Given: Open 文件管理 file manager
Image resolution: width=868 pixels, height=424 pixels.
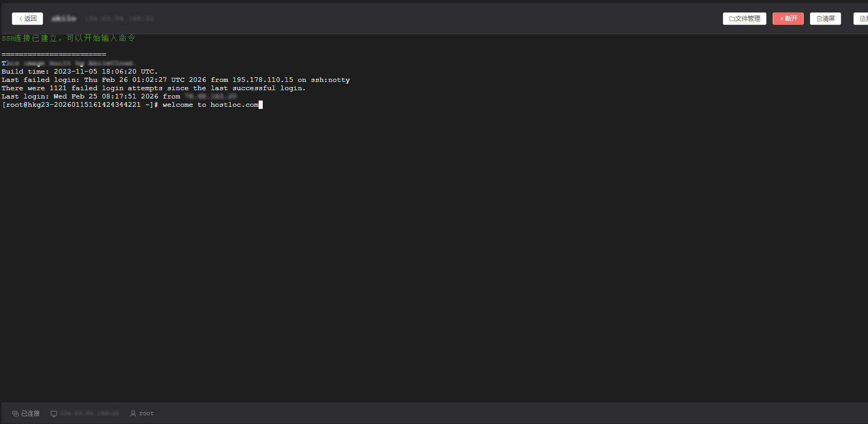Looking at the screenshot, I should 744,19.
